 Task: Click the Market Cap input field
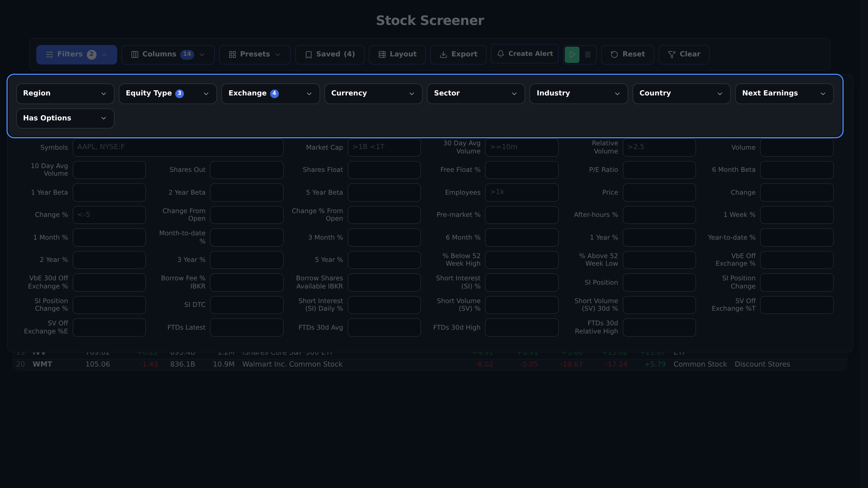[x=384, y=147]
